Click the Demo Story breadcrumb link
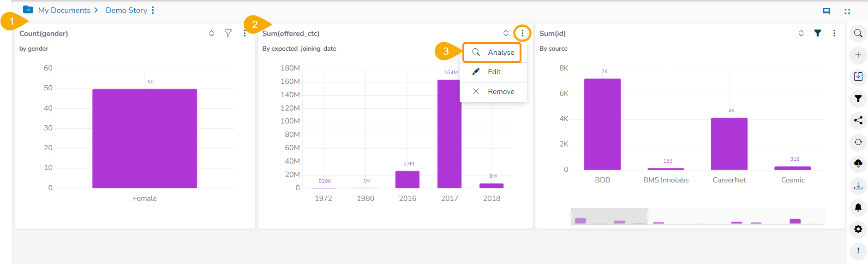The image size is (868, 264). point(126,10)
